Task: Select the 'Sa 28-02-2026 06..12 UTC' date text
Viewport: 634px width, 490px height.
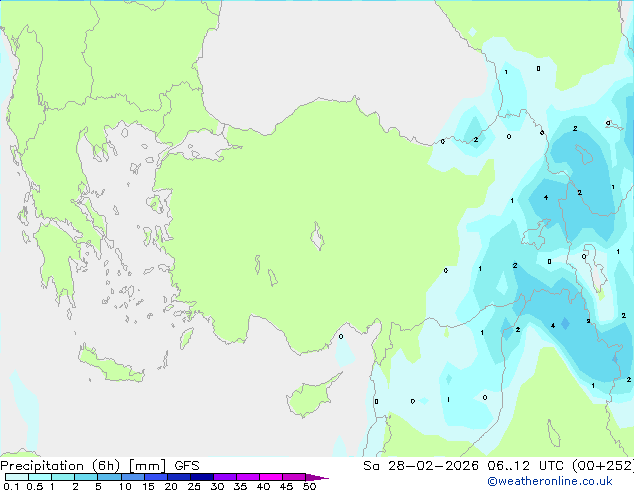Action: coord(466,466)
